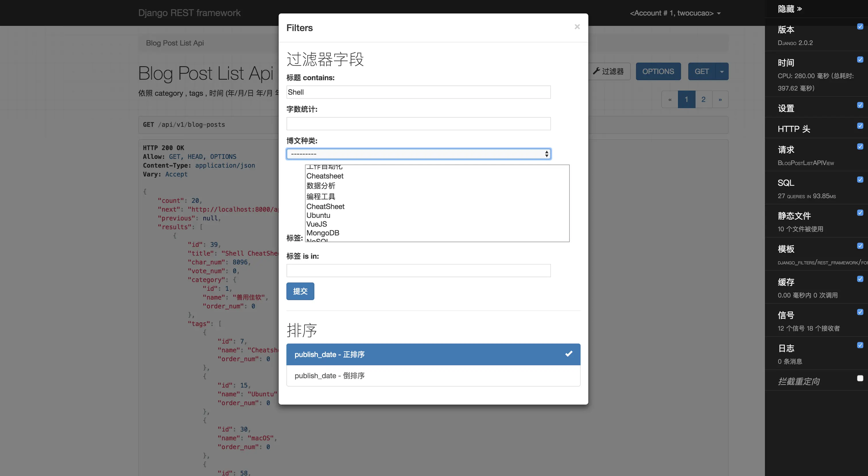Close the Filters dialog with X

pyautogui.click(x=577, y=27)
